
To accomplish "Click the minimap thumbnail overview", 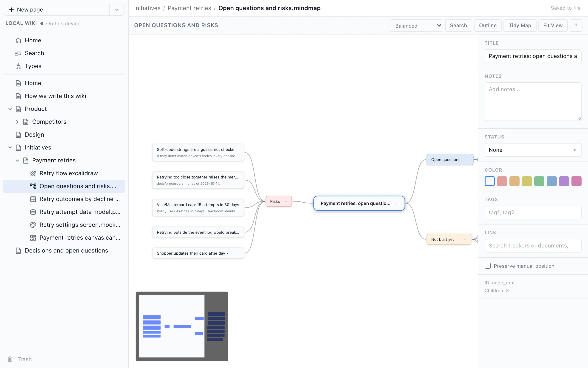I will (182, 326).
